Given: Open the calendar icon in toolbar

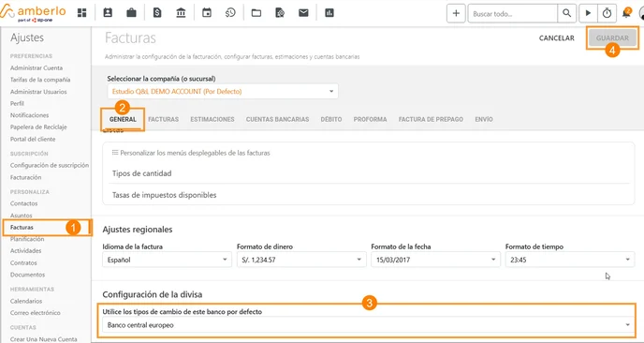Looking at the screenshot, I should pyautogui.click(x=207, y=13).
